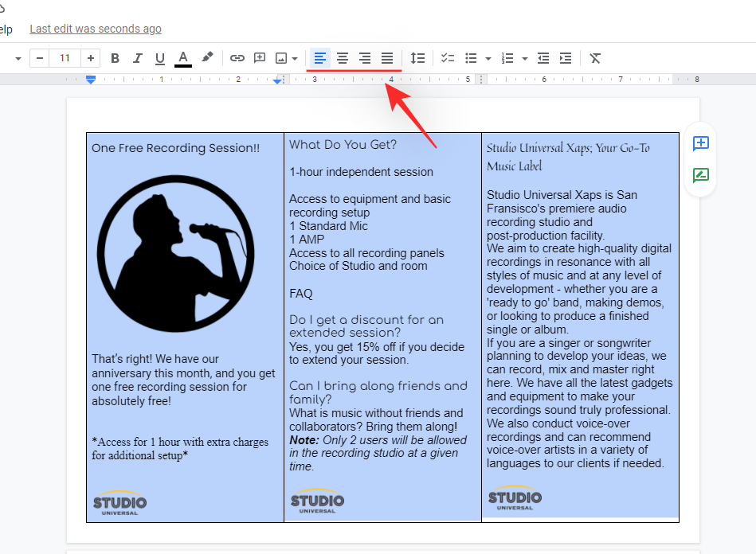Click the font size field showing 11
This screenshot has width=756, height=554.
click(x=65, y=58)
